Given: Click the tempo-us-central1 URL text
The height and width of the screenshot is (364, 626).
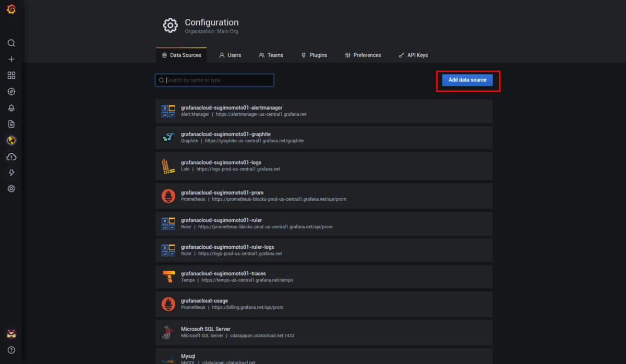Looking at the screenshot, I should (x=247, y=280).
